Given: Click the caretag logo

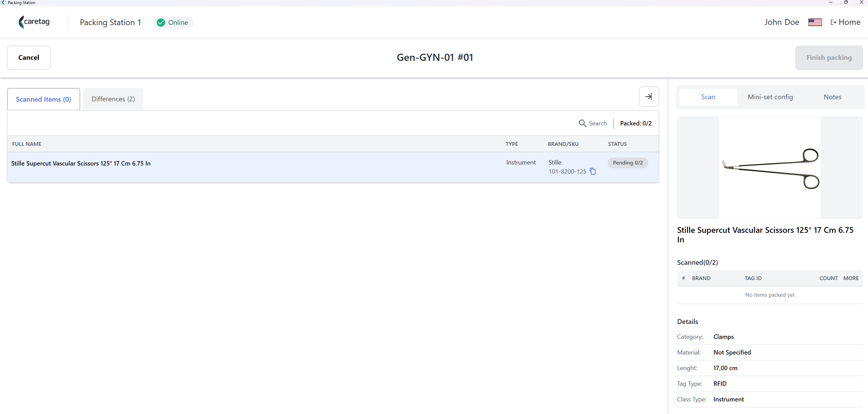Looking at the screenshot, I should tap(34, 22).
